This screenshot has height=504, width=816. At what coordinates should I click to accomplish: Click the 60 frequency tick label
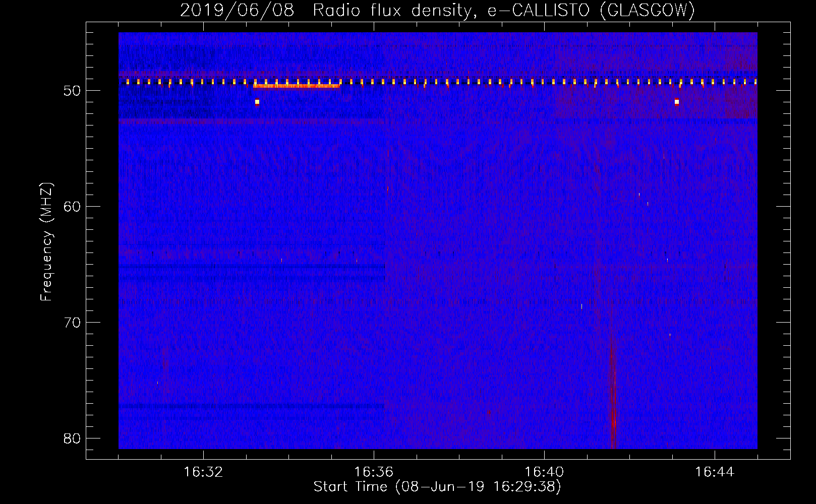click(x=72, y=207)
